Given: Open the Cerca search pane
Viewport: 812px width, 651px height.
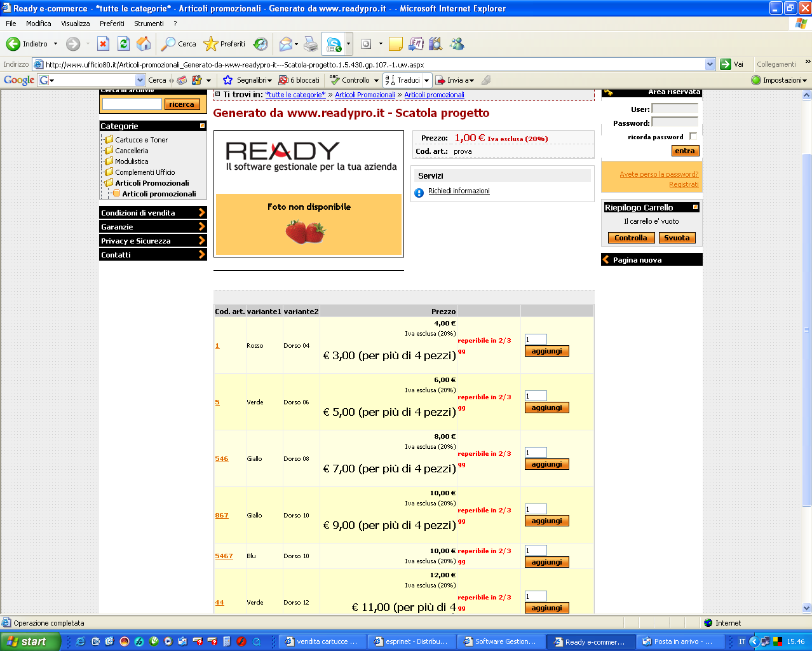Looking at the screenshot, I should (179, 44).
